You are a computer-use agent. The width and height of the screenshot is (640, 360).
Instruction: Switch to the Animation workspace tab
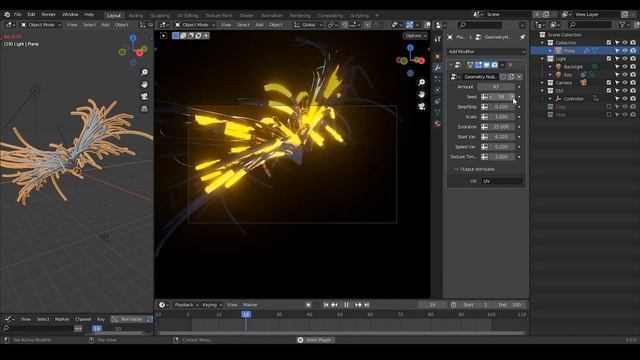pos(271,16)
